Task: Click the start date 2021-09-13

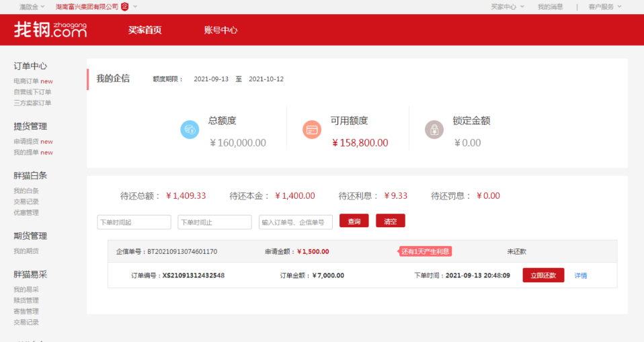Action: coord(211,79)
